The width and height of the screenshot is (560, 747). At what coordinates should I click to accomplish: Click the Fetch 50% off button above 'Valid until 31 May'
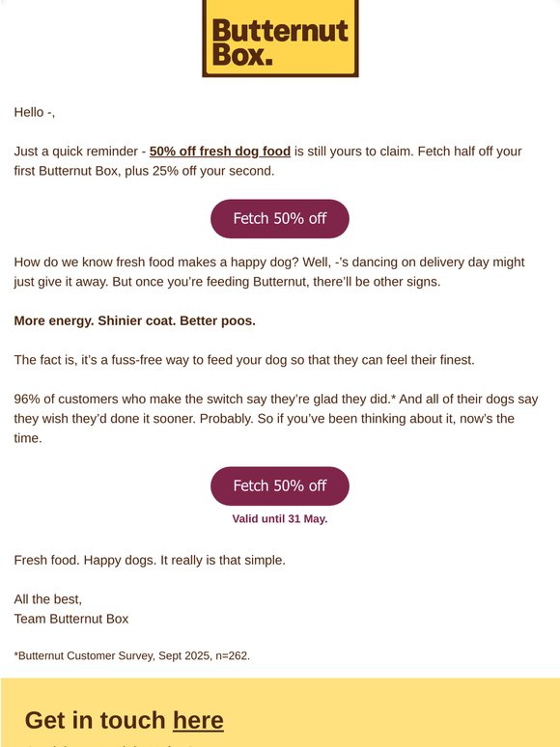click(280, 485)
